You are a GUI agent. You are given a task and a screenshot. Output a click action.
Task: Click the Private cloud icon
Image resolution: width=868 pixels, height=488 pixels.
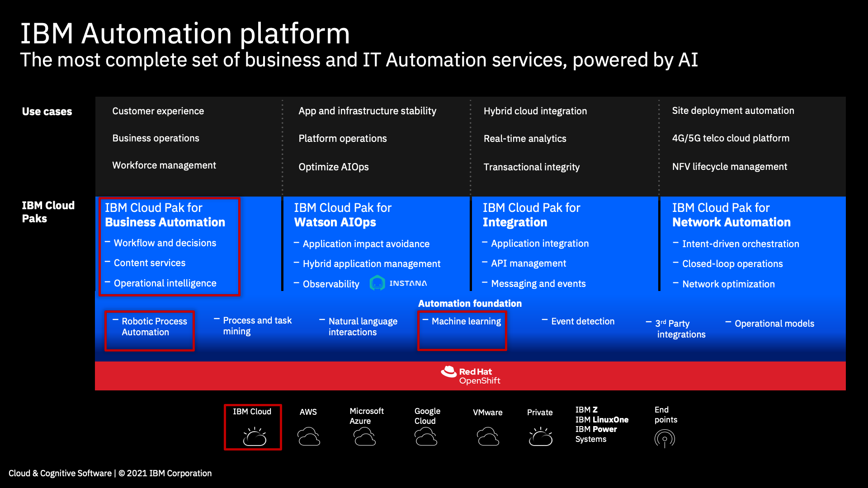[541, 436]
